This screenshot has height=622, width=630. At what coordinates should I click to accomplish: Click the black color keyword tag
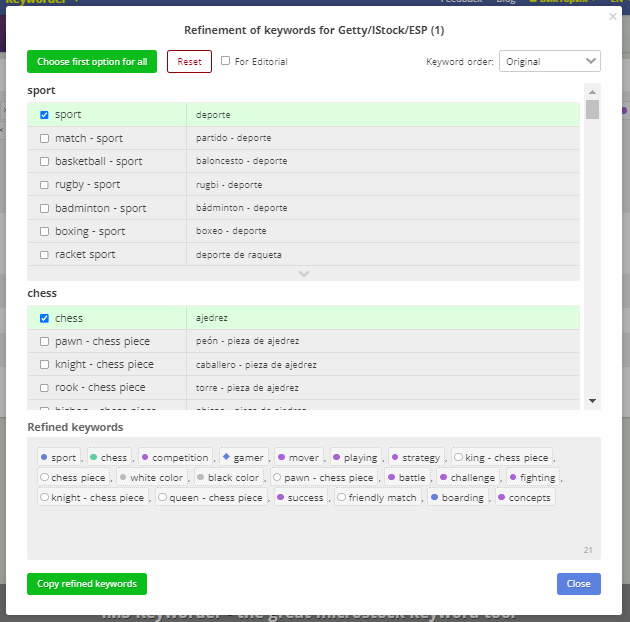[229, 477]
